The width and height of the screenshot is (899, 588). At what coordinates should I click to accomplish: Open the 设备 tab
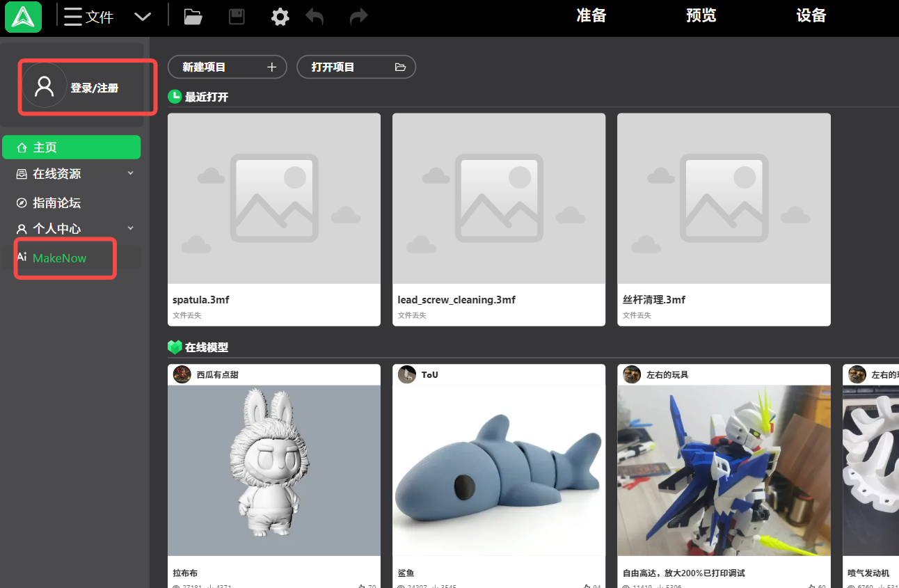(811, 16)
